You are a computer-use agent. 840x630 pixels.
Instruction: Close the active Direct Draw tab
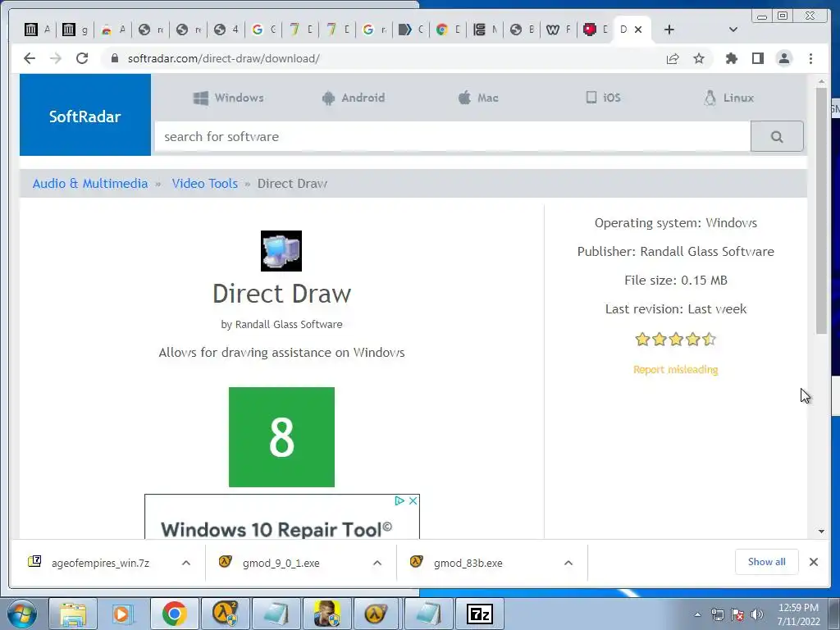[x=638, y=30]
